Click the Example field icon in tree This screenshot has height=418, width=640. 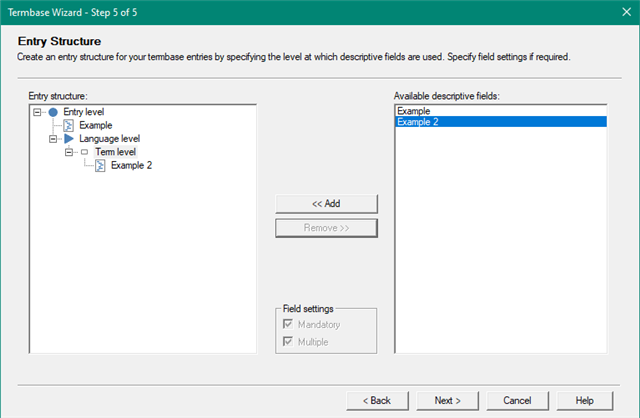[x=68, y=126]
